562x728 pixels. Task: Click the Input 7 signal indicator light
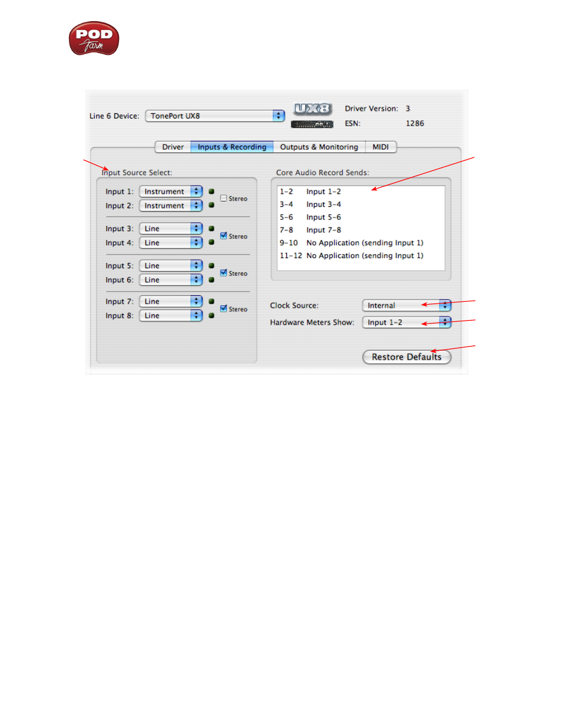point(211,301)
